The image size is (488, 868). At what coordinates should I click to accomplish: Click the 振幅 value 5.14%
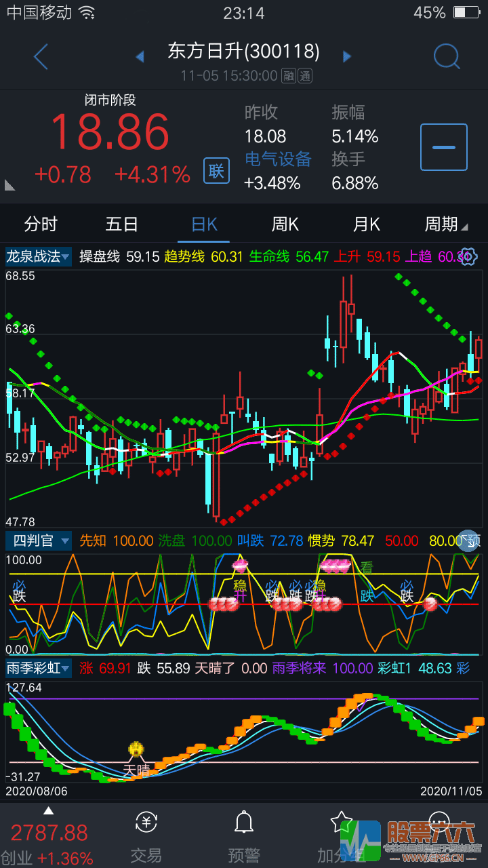(355, 136)
